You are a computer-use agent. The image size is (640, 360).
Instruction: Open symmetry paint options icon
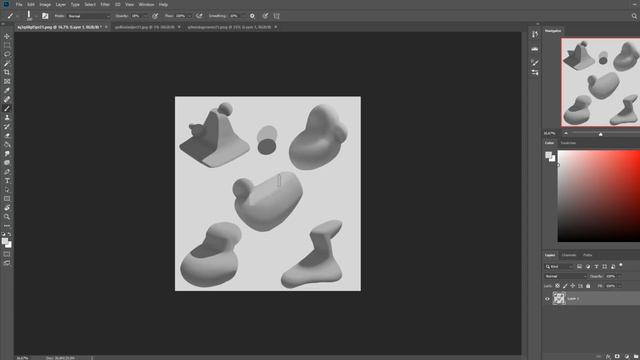coord(277,16)
